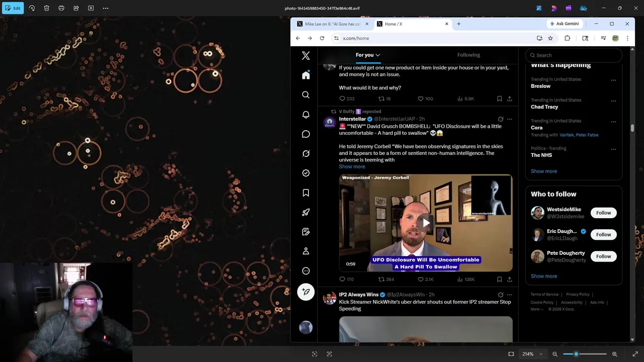Reload the x.com page
The image size is (644, 362).
click(x=322, y=38)
